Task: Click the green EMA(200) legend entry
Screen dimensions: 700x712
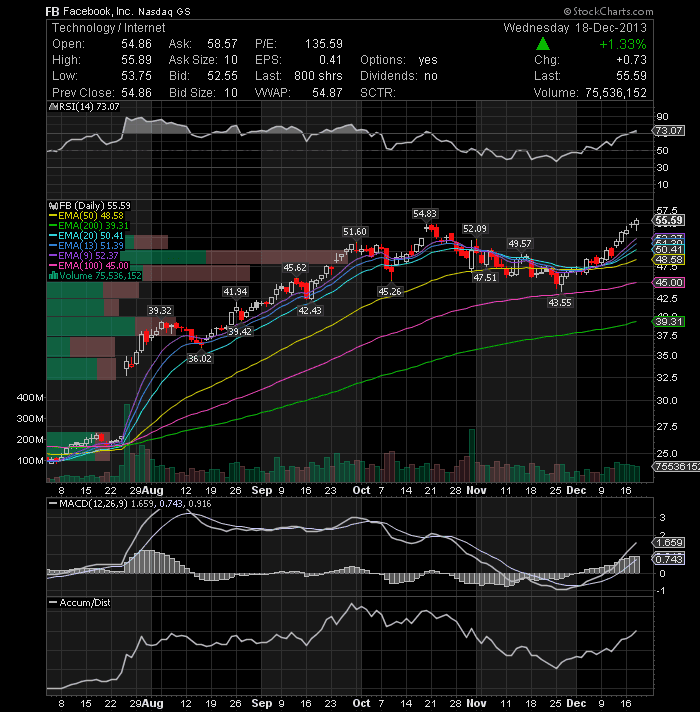Action: 89,226
